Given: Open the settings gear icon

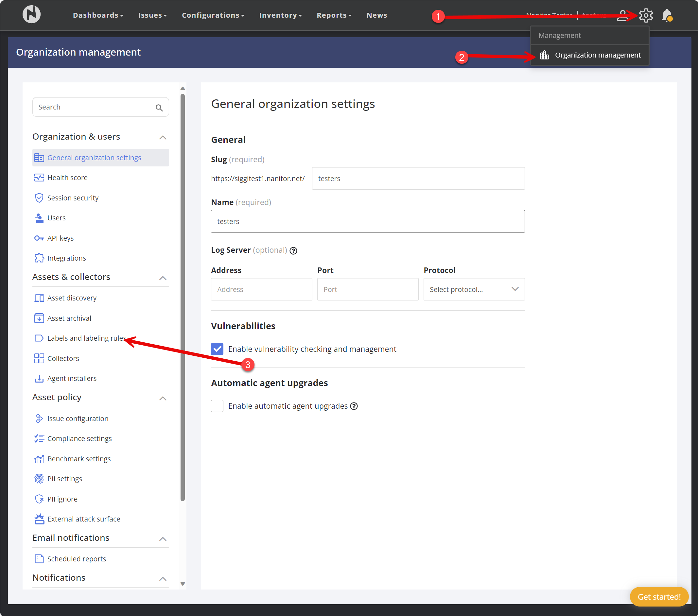Looking at the screenshot, I should coord(645,15).
